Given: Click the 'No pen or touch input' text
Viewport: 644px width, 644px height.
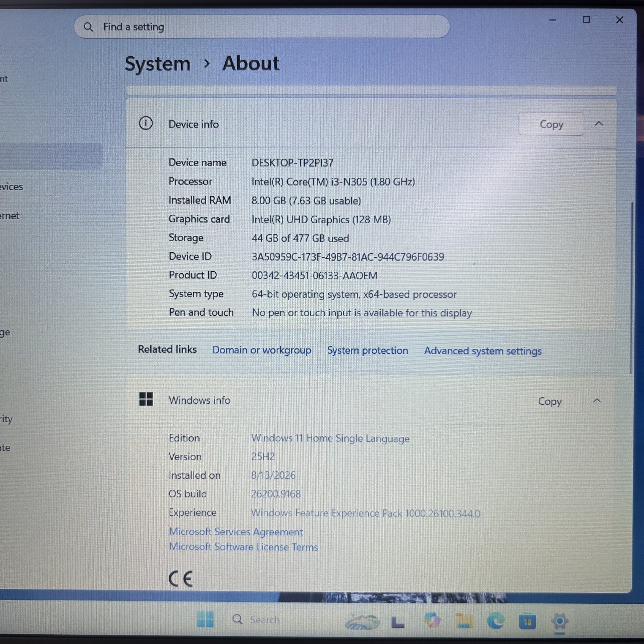Looking at the screenshot, I should pyautogui.click(x=362, y=313).
